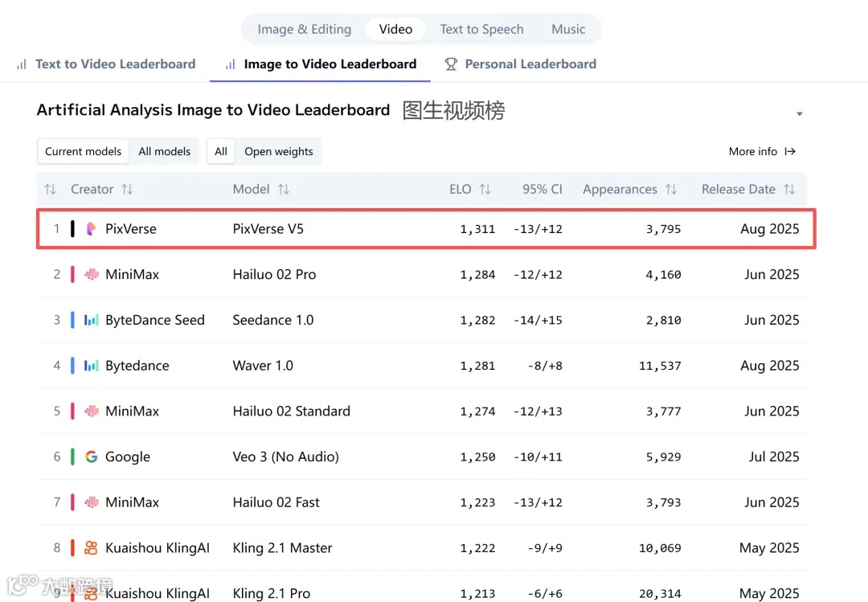Click Google creator name

pos(128,457)
